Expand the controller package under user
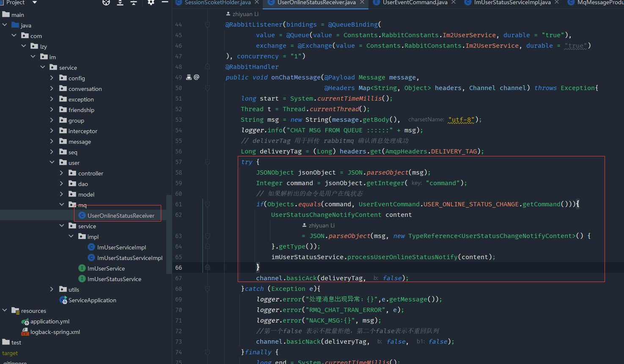 tap(61, 173)
